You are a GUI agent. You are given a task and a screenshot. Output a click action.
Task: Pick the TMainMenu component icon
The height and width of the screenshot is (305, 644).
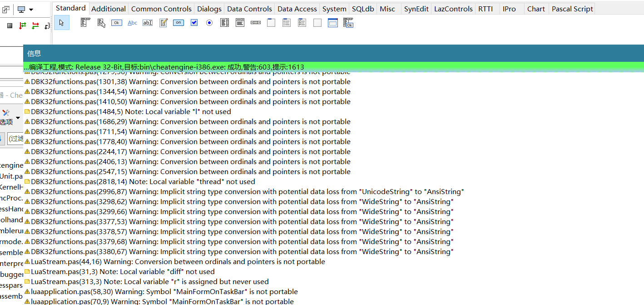pyautogui.click(x=86, y=23)
